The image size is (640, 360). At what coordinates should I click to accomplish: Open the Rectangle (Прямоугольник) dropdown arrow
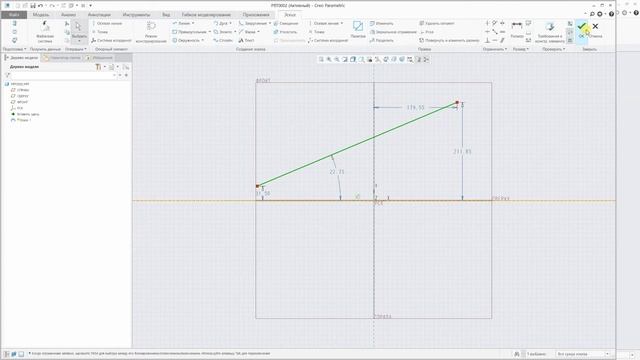(x=210, y=32)
